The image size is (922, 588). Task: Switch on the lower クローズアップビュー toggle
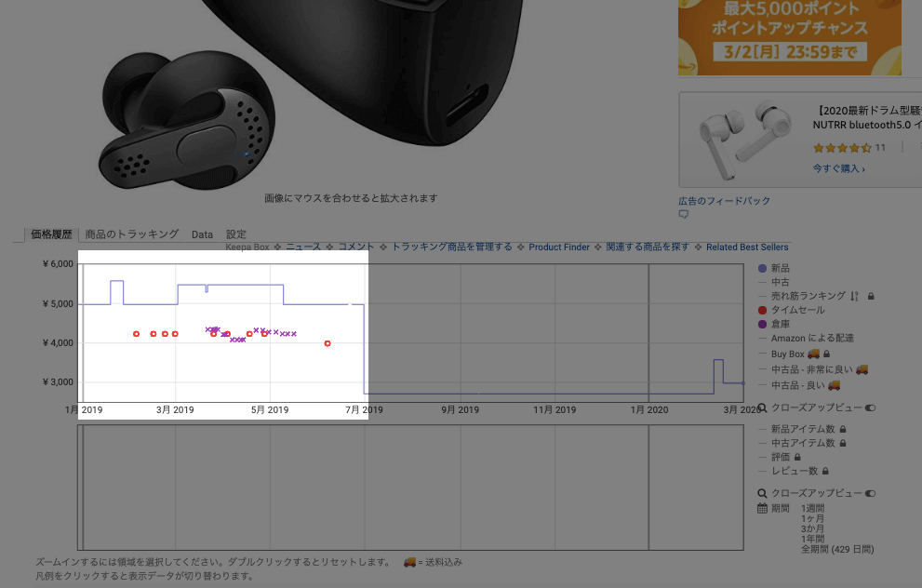[871, 493]
